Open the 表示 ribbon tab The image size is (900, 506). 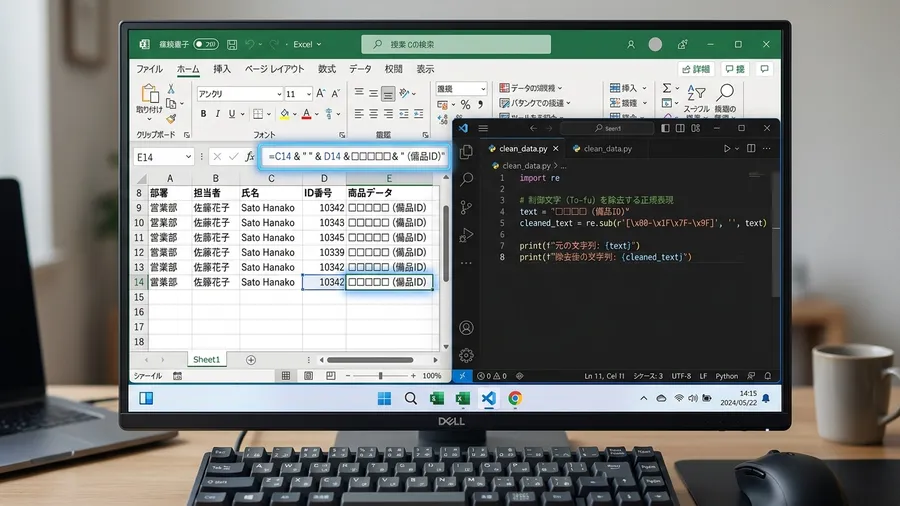coord(425,69)
